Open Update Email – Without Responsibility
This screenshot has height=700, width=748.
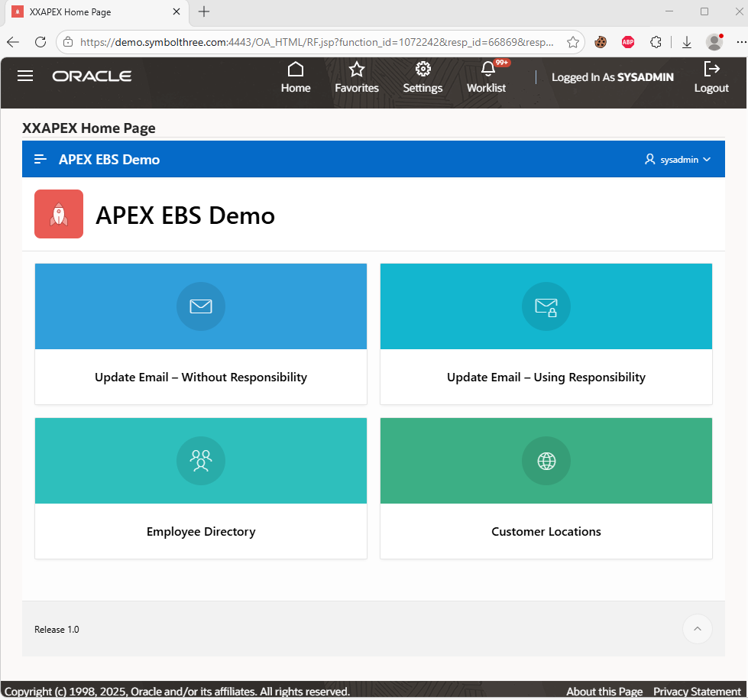point(201,377)
